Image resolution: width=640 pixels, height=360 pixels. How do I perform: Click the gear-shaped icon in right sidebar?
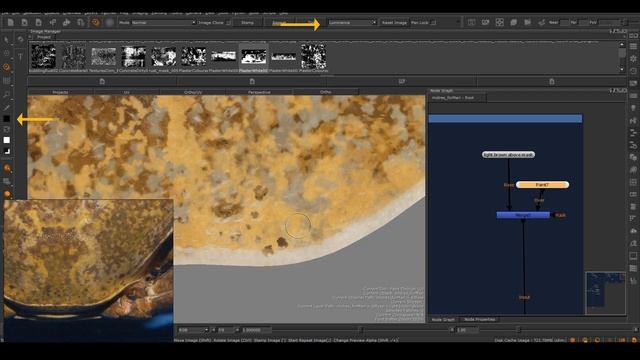point(633,59)
